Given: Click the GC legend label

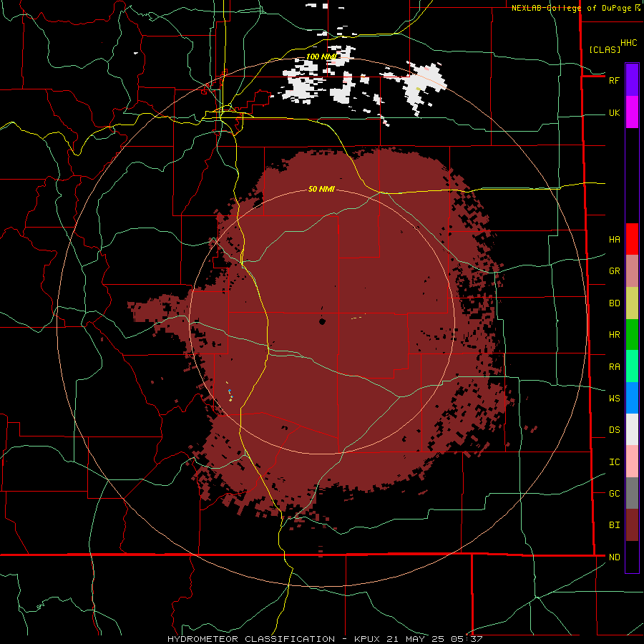Looking at the screenshot, I should (x=614, y=494).
